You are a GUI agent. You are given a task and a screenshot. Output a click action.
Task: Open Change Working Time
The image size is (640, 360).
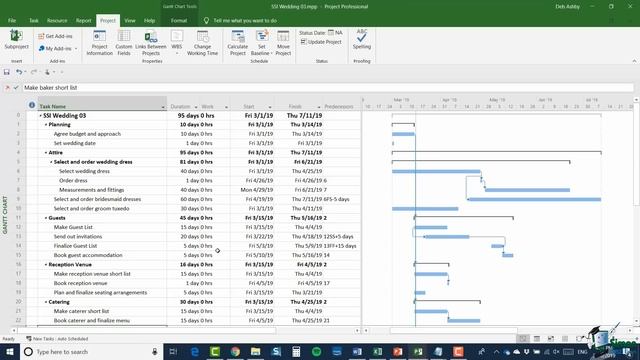(x=202, y=43)
